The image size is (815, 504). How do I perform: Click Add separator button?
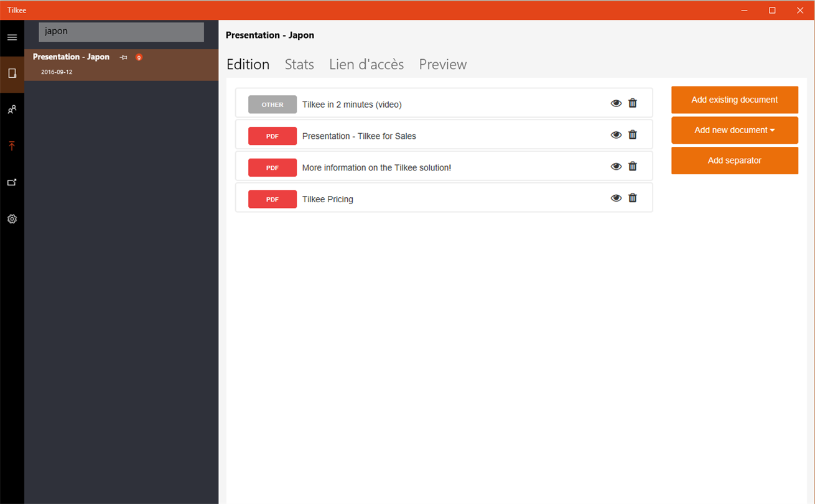(x=735, y=161)
